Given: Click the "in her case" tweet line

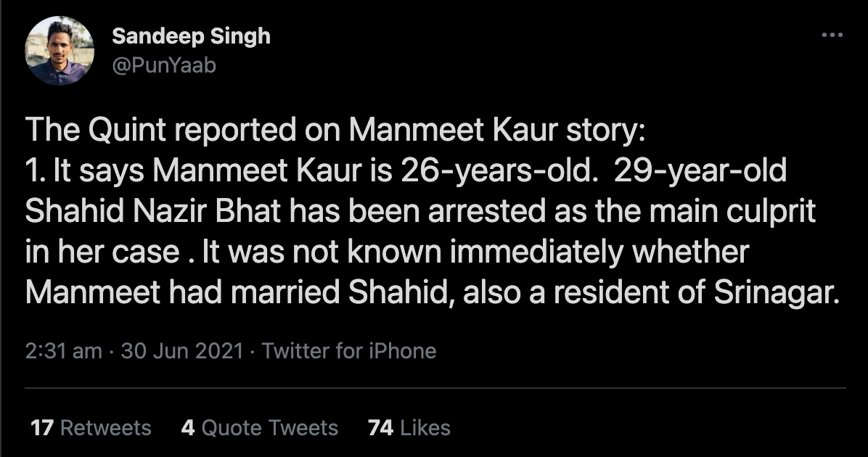Looking at the screenshot, I should click(x=103, y=251).
